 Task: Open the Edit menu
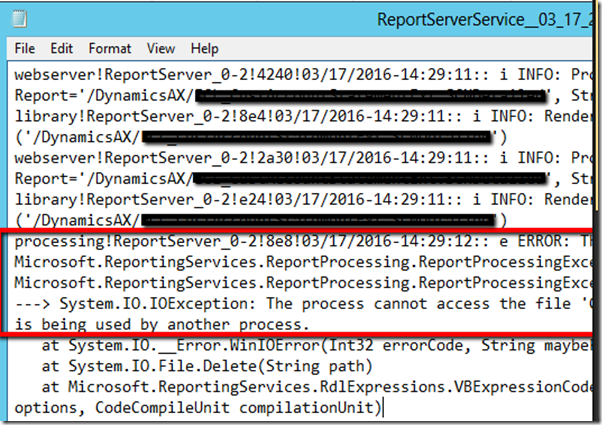pyautogui.click(x=61, y=49)
